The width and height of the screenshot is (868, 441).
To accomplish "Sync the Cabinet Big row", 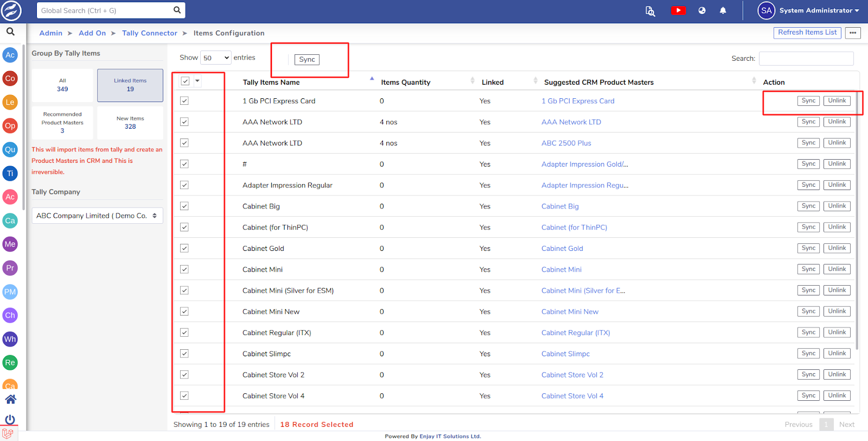I will 808,206.
